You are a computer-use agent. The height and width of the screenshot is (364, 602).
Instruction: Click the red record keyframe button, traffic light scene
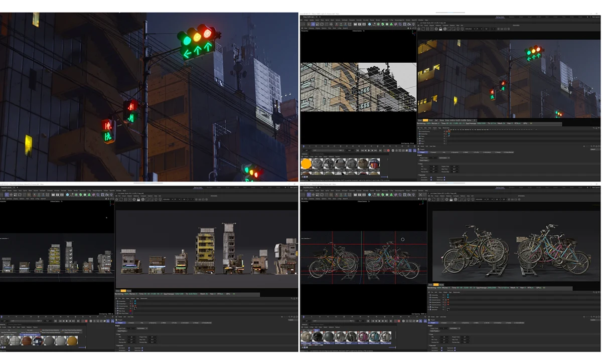coord(388,150)
